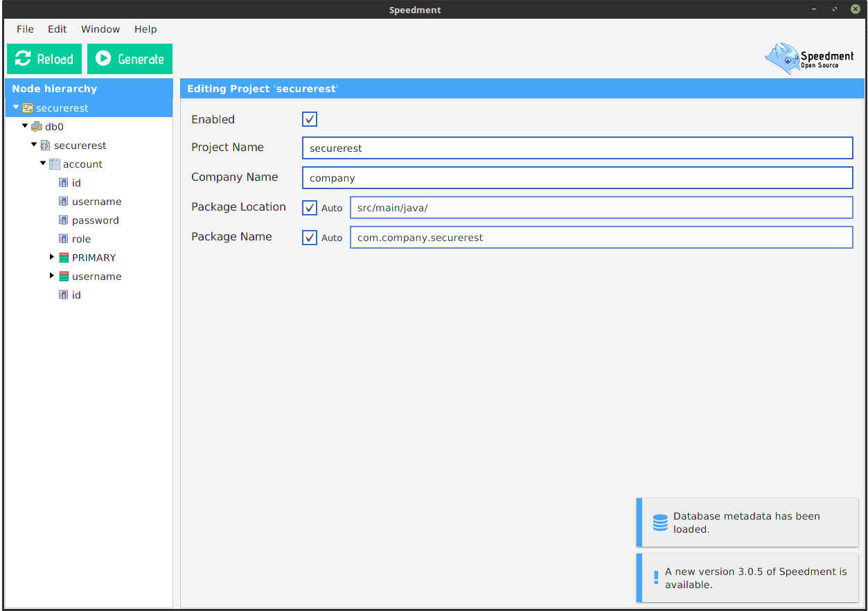Collapse the account table node
Screen dimensions: 868x611
click(x=43, y=163)
